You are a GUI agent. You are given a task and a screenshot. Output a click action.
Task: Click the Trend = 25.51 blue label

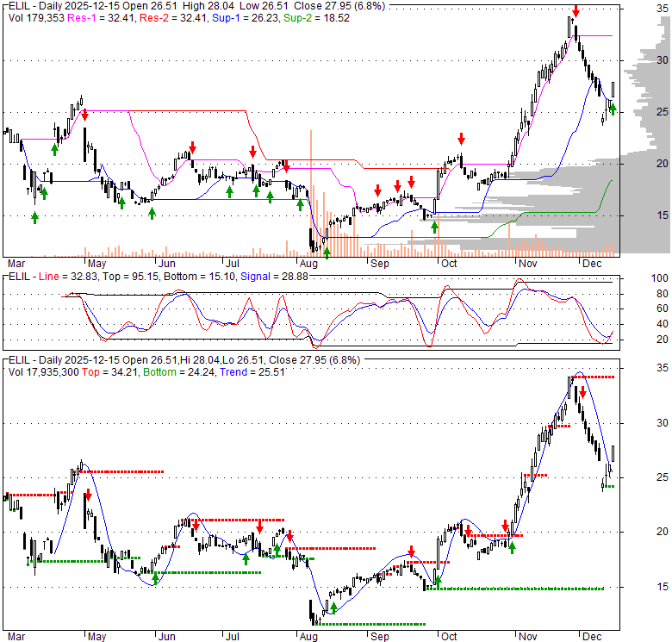click(x=252, y=372)
